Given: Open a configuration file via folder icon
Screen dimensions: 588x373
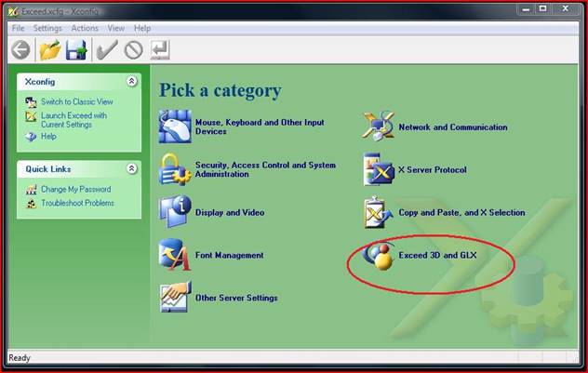Looking at the screenshot, I should 50,50.
